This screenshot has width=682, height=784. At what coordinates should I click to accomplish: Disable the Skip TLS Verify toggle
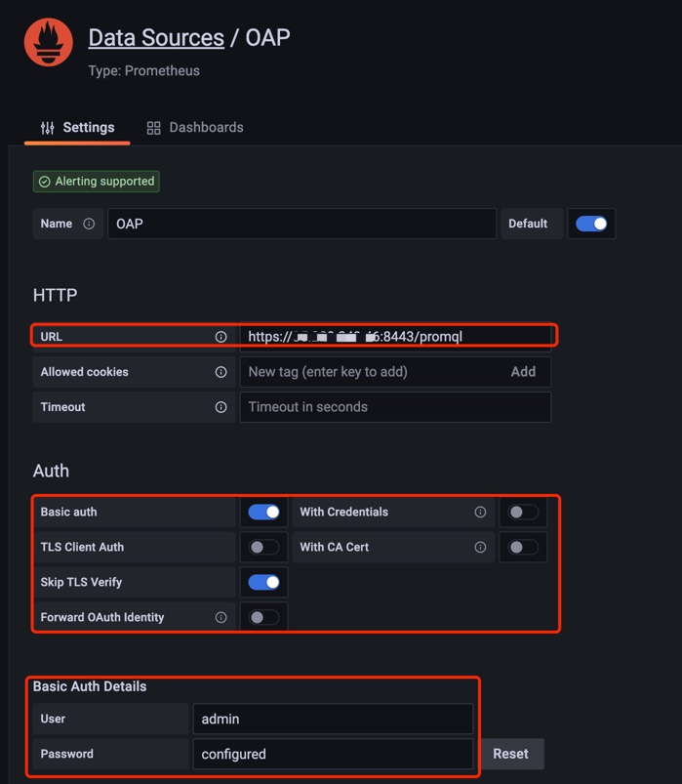[263, 582]
